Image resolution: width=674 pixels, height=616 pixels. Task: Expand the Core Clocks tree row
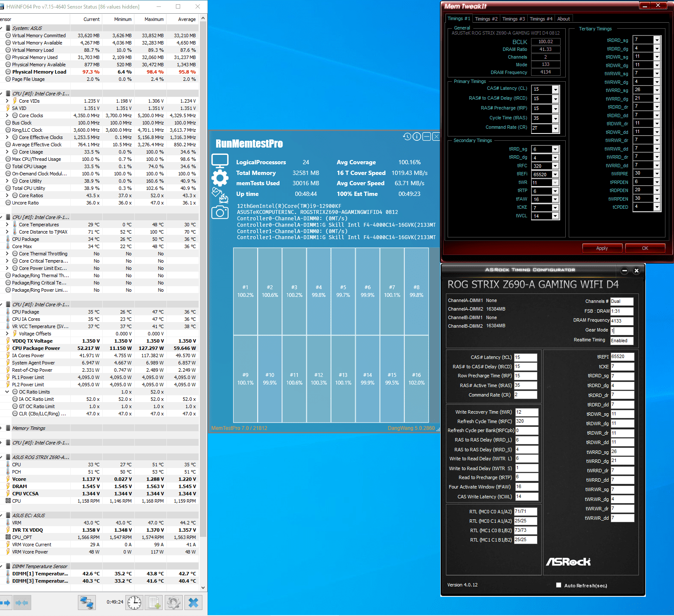[x=7, y=115]
